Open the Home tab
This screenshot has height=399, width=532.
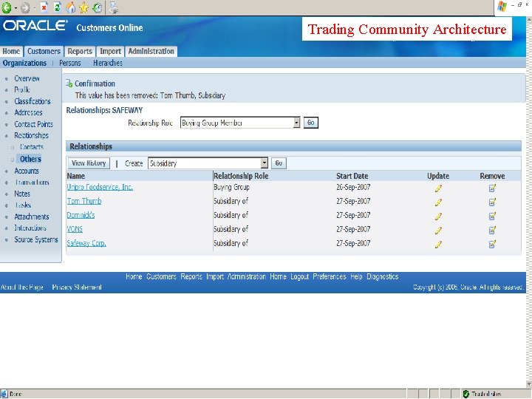(11, 51)
